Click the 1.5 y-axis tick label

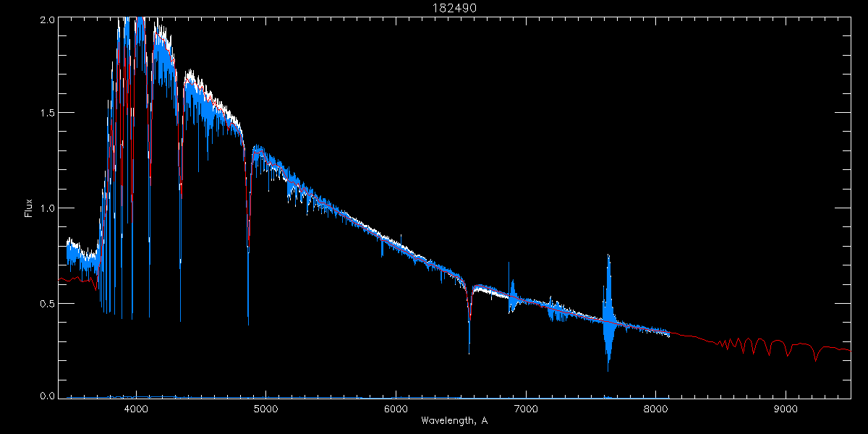(x=46, y=114)
